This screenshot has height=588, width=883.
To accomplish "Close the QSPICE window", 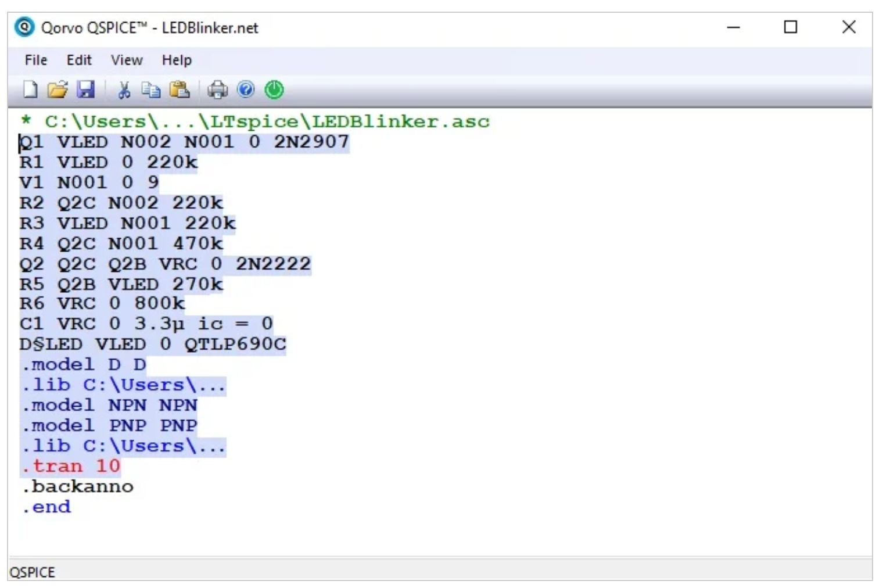I will (849, 27).
